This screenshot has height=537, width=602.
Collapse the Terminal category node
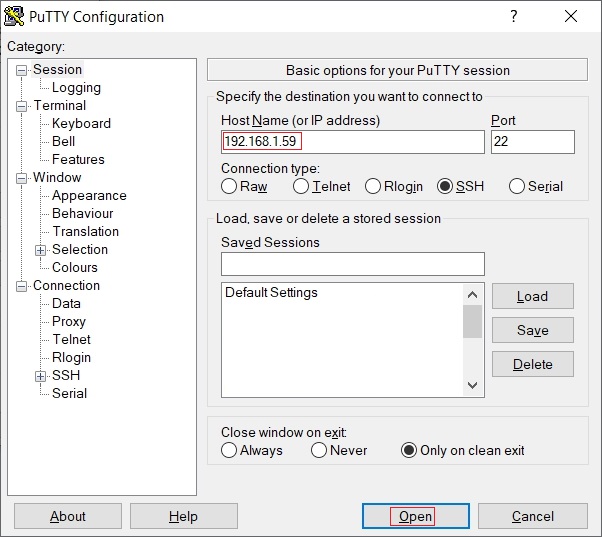click(21, 106)
